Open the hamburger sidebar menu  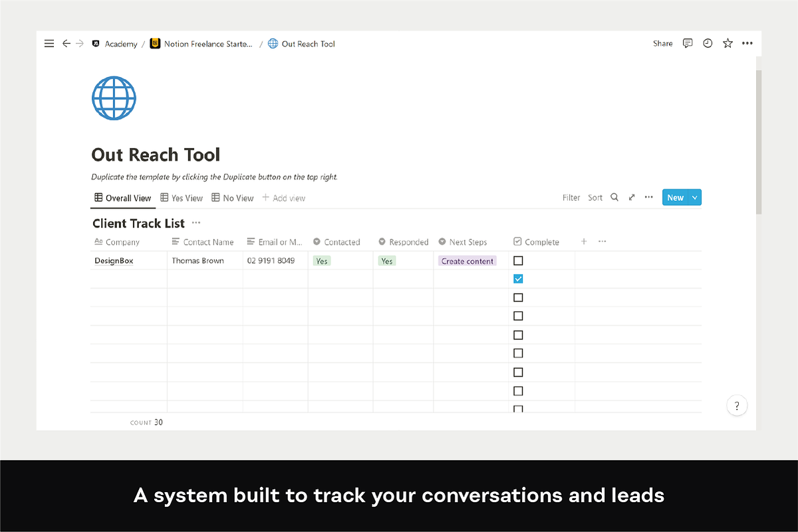49,44
